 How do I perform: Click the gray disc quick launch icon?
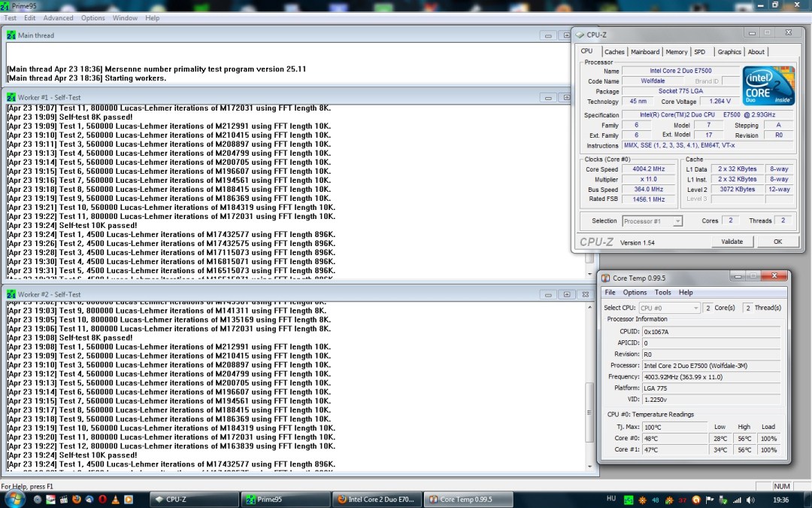pyautogui.click(x=38, y=500)
